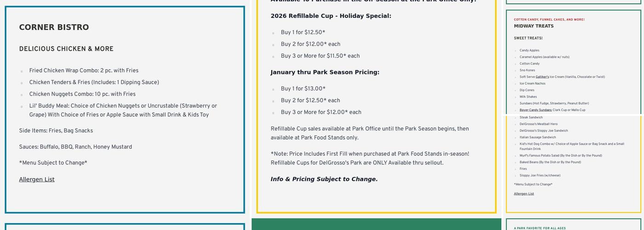Image resolution: width=644 pixels, height=230 pixels.
Task: Click the 2026 Refillable Cup Holiday Special heading
Action: pos(331,16)
